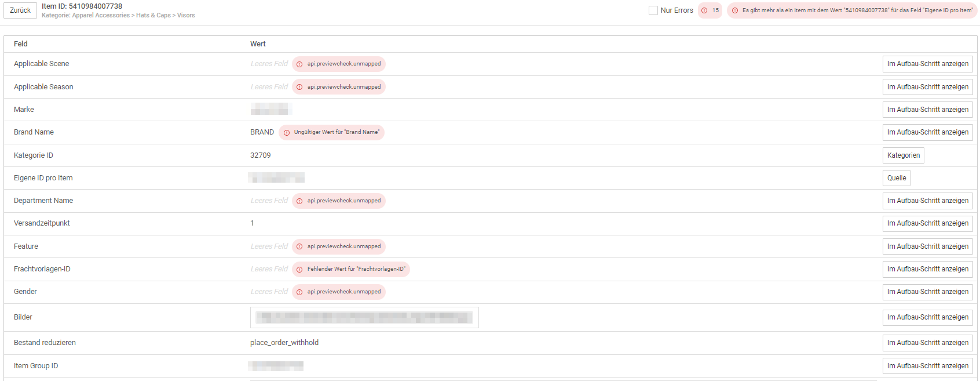The height and width of the screenshot is (381, 980).
Task: Show Gender in Aufbau-Schritt
Action: [x=927, y=292]
